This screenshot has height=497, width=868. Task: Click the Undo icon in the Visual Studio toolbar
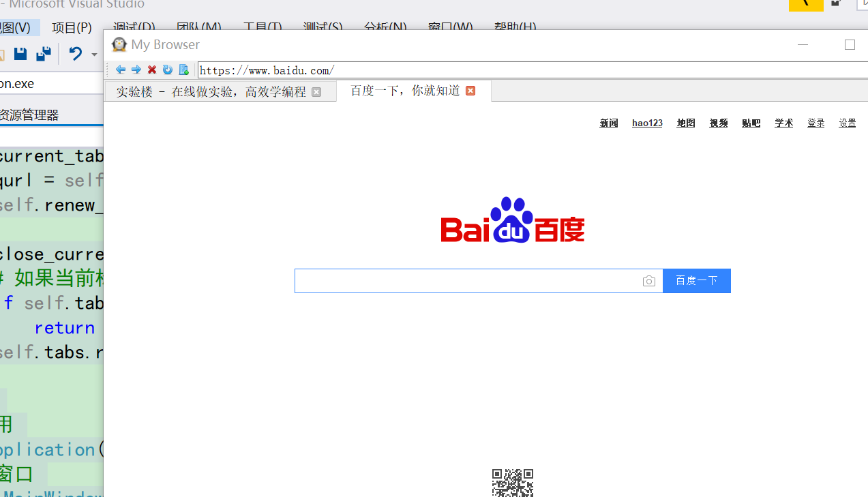[x=76, y=54]
